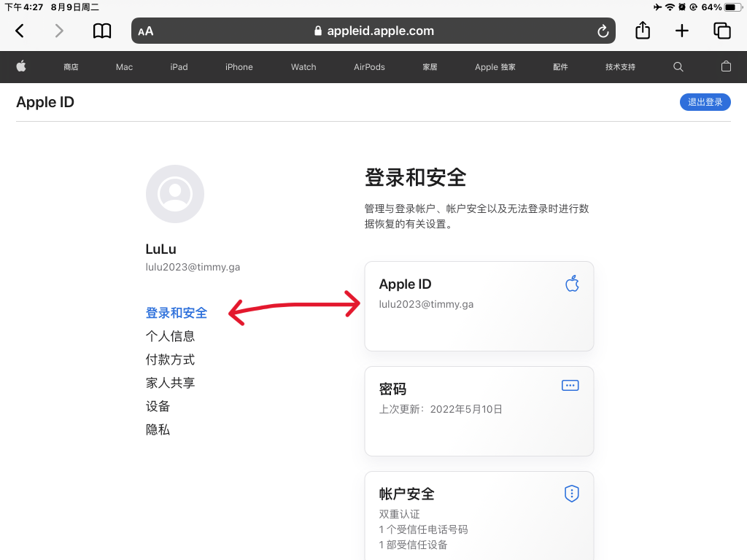Tap the shield icon in 帐户安全 card
Image resolution: width=747 pixels, height=560 pixels.
pyautogui.click(x=571, y=494)
